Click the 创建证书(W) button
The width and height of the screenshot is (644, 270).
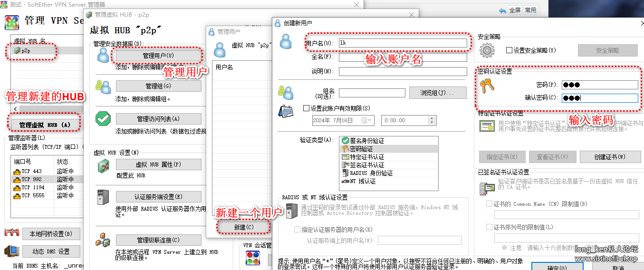(x=610, y=157)
